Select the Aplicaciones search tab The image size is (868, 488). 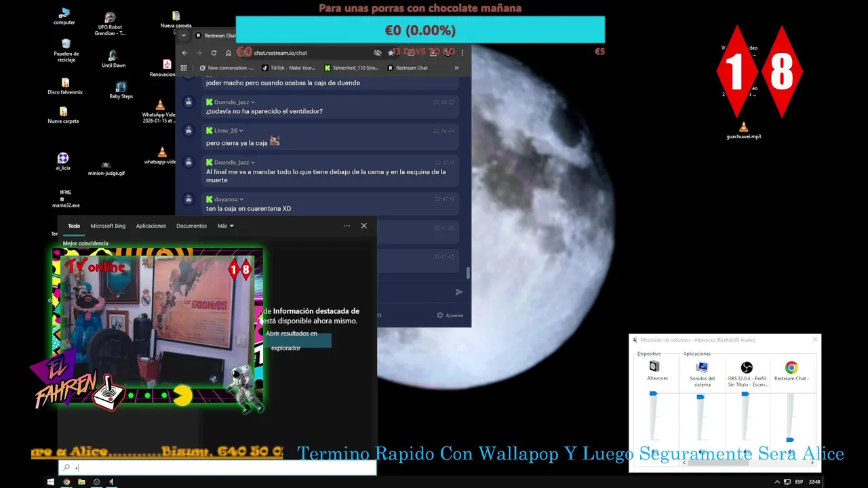[x=151, y=226]
